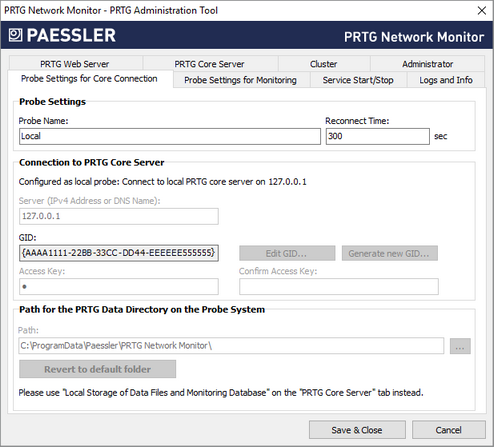This screenshot has width=494, height=447.
Task: Click the 'Probe Settings' section heading
Action: [52, 102]
